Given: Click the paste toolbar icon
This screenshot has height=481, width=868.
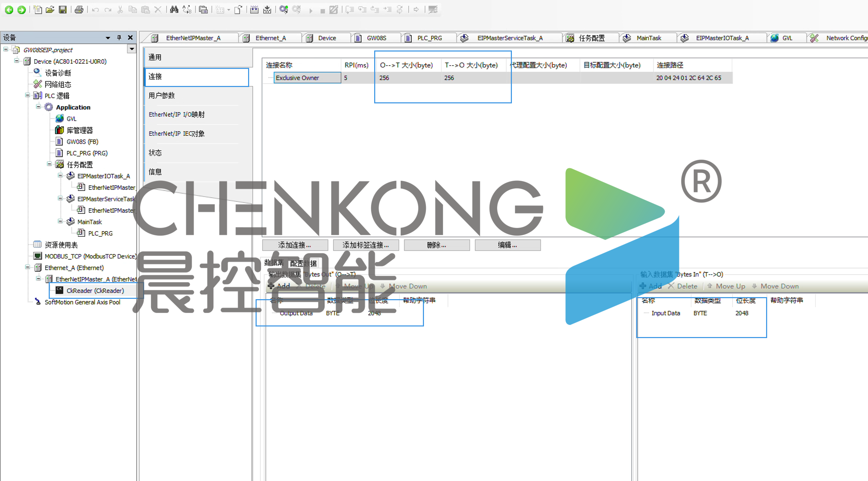Looking at the screenshot, I should [146, 10].
